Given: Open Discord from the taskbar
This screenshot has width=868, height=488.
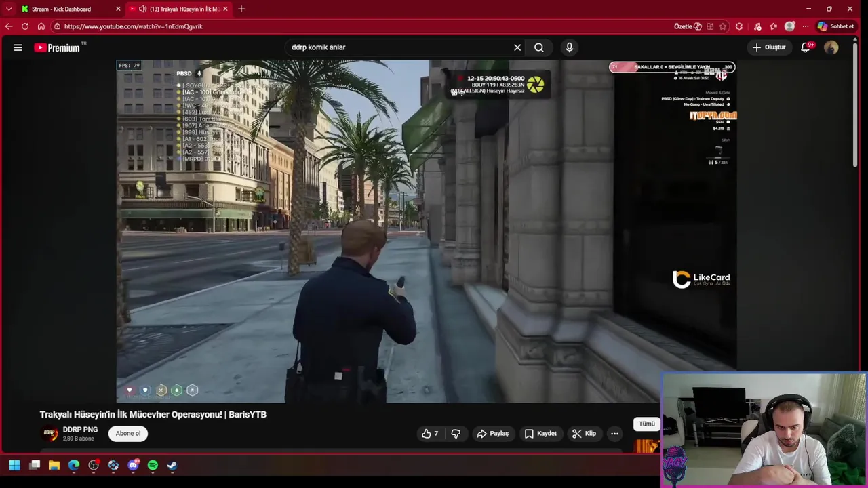Looking at the screenshot, I should coord(133,466).
